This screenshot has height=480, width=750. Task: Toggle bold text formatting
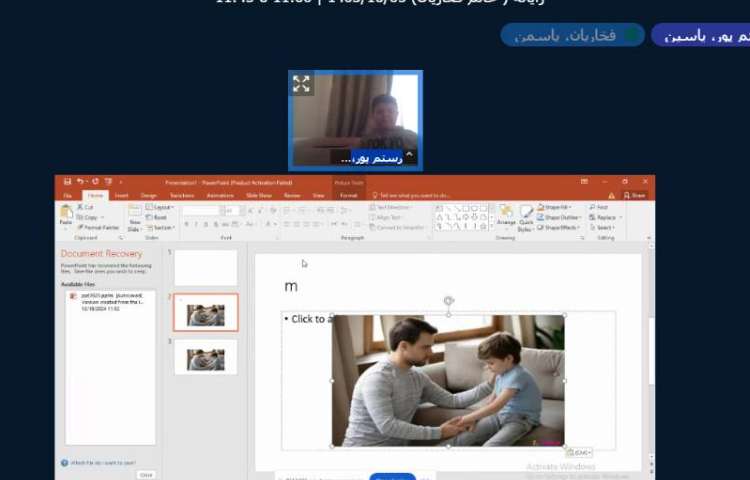186,225
